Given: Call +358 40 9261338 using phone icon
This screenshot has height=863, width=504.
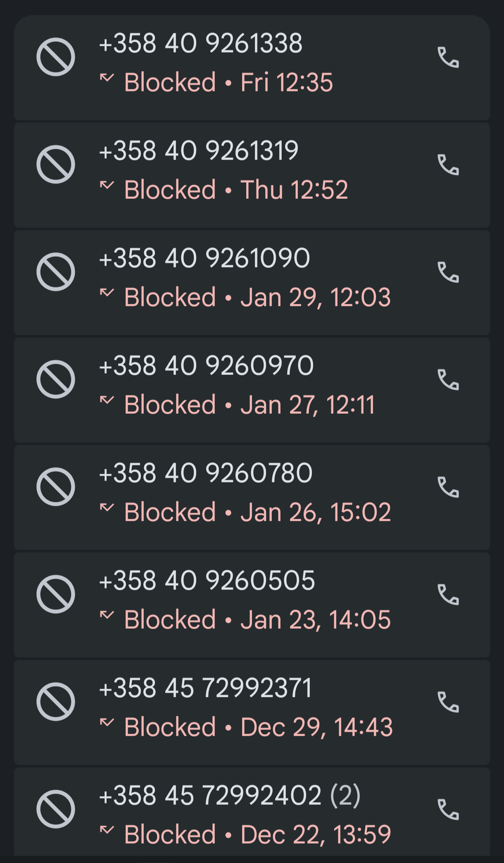Looking at the screenshot, I should (x=448, y=57).
